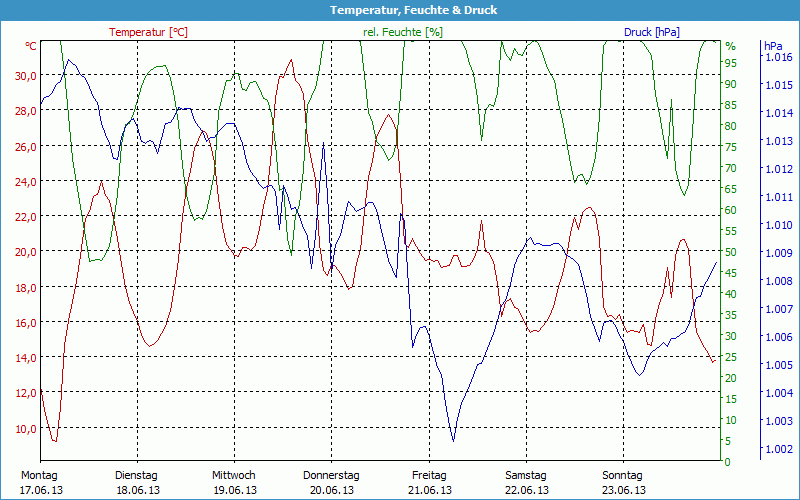Click the 15 humidity axis value
Image resolution: width=800 pixels, height=500 pixels.
click(731, 399)
